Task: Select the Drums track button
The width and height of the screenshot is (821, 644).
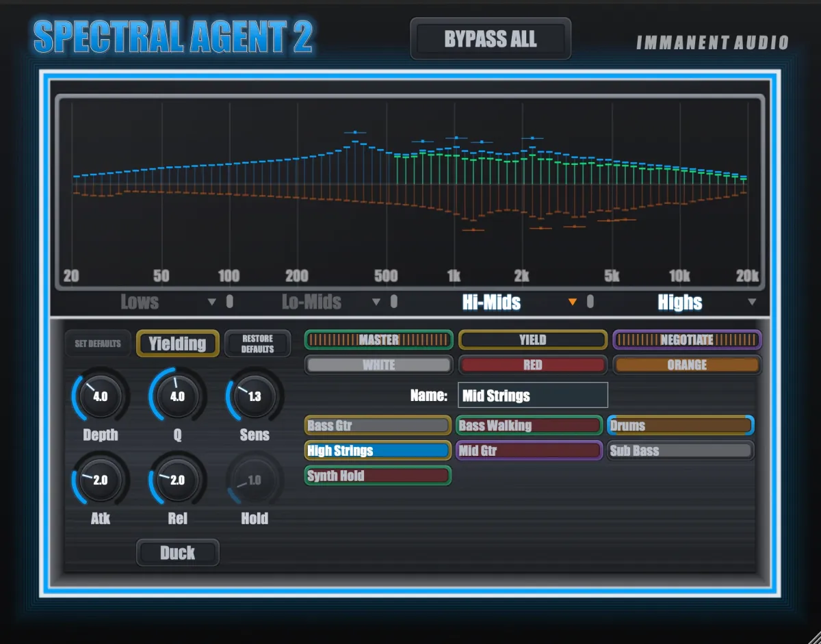Action: click(x=680, y=426)
